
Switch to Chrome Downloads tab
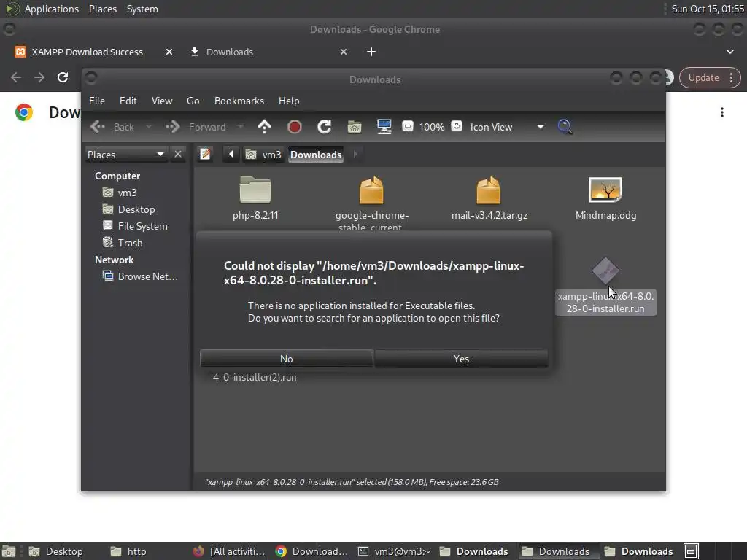point(229,52)
